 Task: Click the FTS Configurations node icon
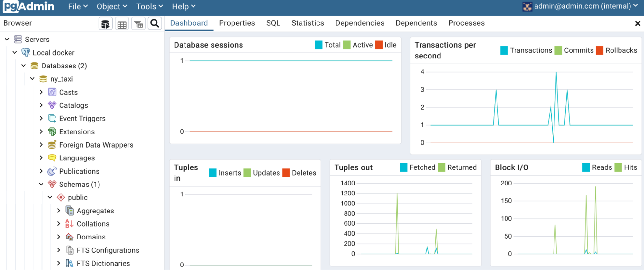click(70, 250)
